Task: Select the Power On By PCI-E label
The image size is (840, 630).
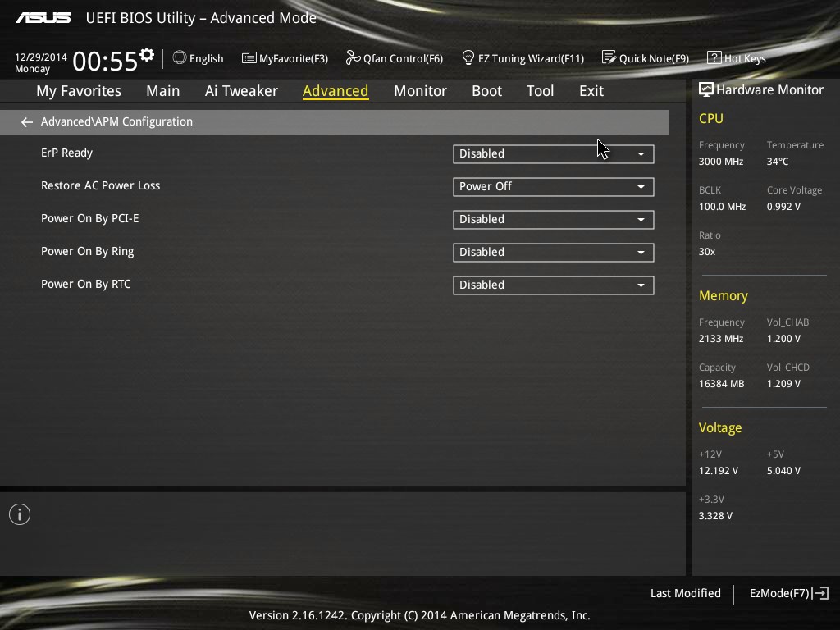Action: pos(90,218)
